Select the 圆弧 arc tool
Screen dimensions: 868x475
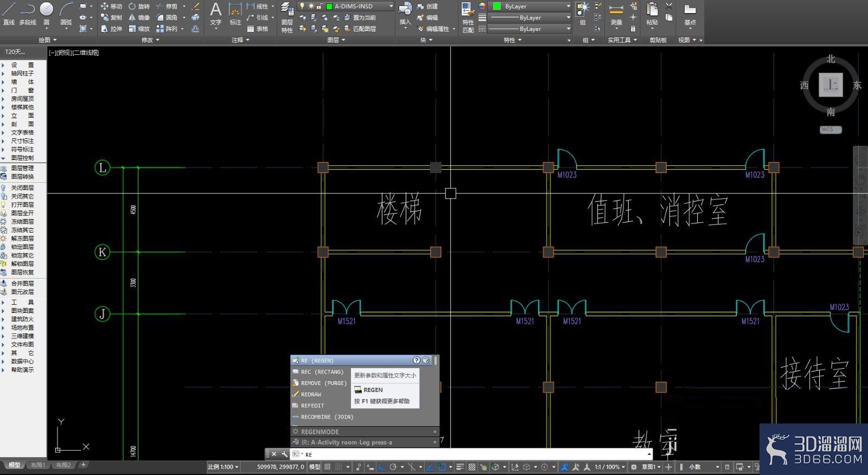[66, 14]
